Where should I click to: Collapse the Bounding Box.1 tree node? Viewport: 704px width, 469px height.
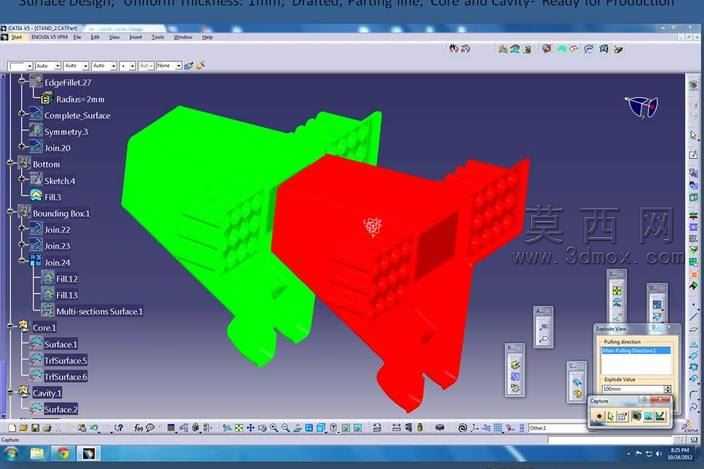tap(11, 213)
